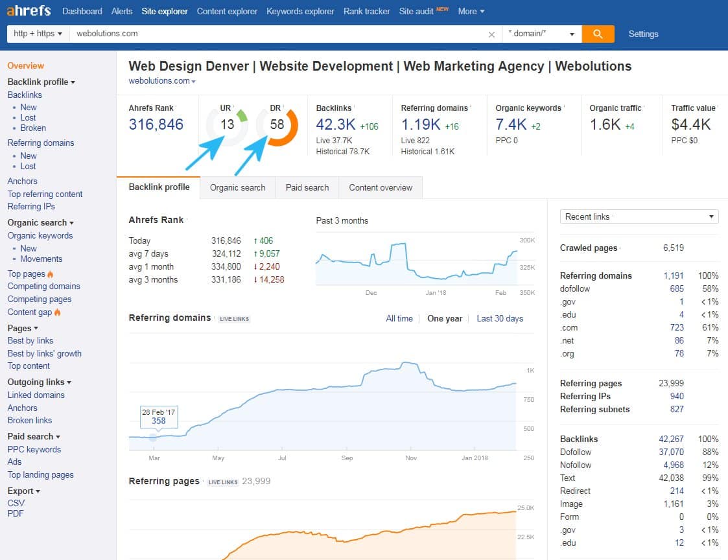Open Competing domains

[x=43, y=286]
